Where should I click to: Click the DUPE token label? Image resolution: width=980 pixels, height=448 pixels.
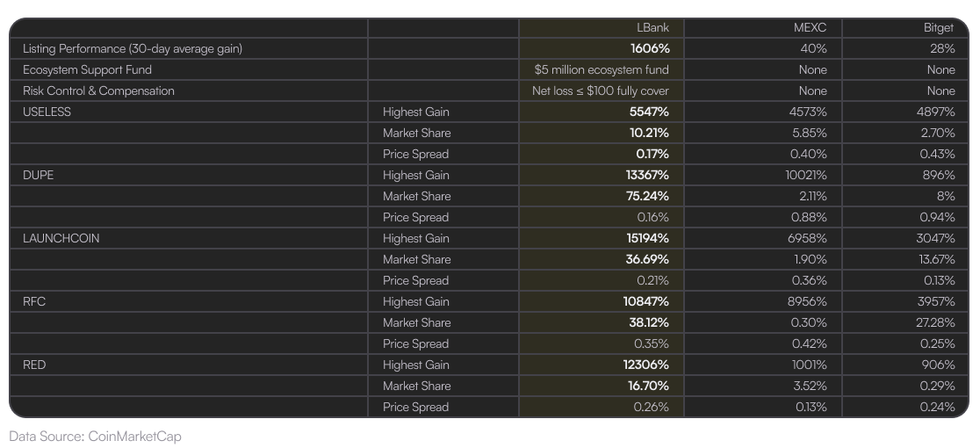point(38,175)
